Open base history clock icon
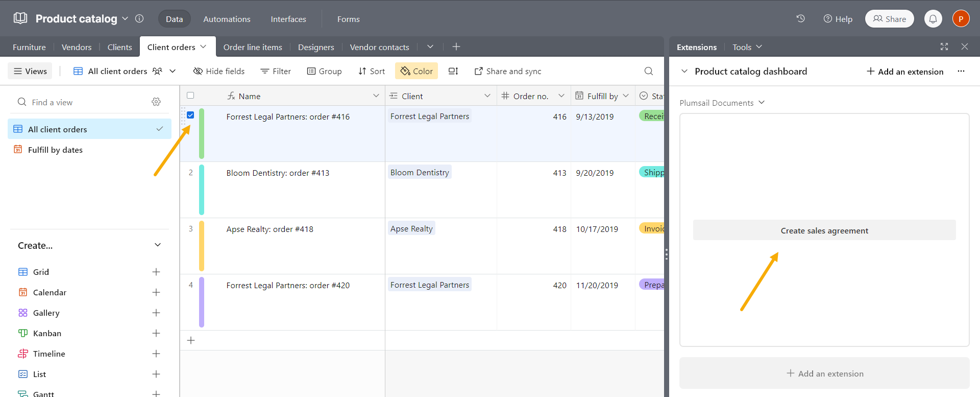 click(x=800, y=18)
